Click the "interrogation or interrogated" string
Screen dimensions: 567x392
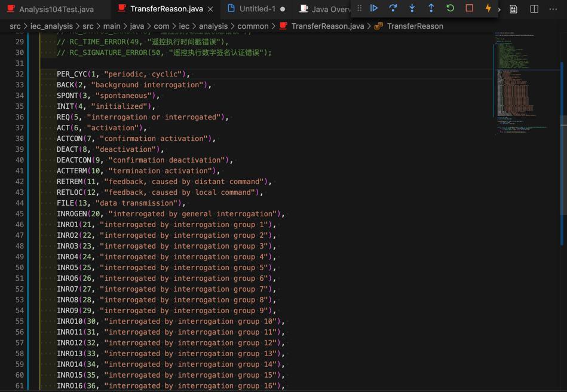coord(154,117)
